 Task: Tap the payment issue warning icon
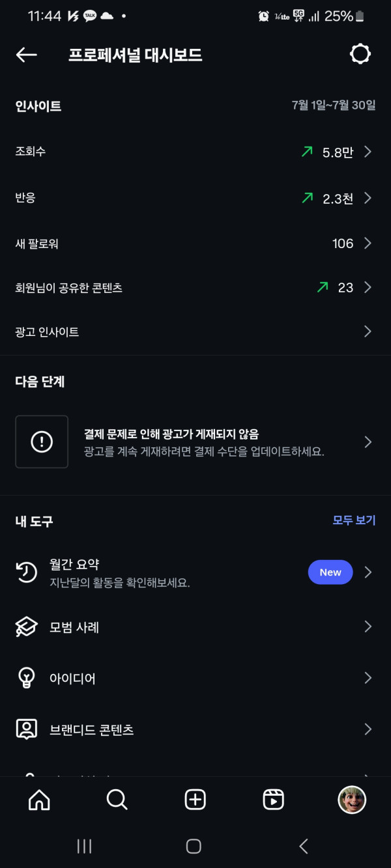[42, 441]
